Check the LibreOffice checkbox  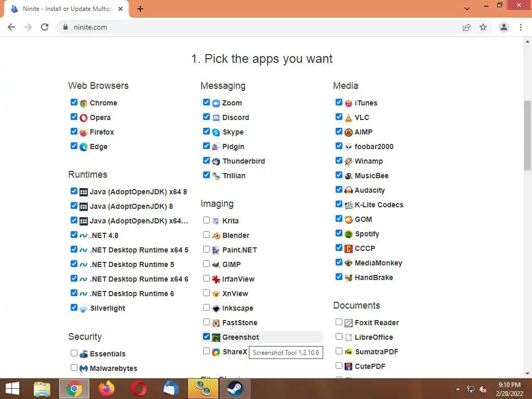[x=339, y=337]
